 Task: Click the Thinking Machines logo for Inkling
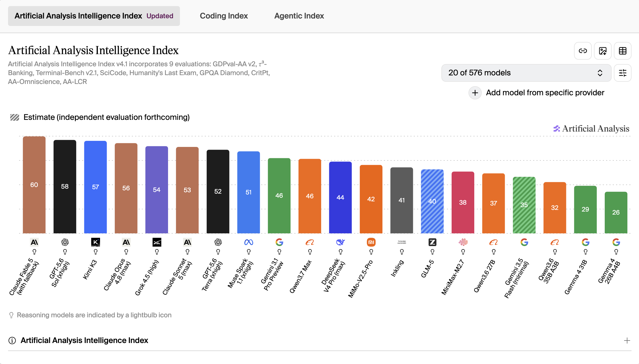402,242
